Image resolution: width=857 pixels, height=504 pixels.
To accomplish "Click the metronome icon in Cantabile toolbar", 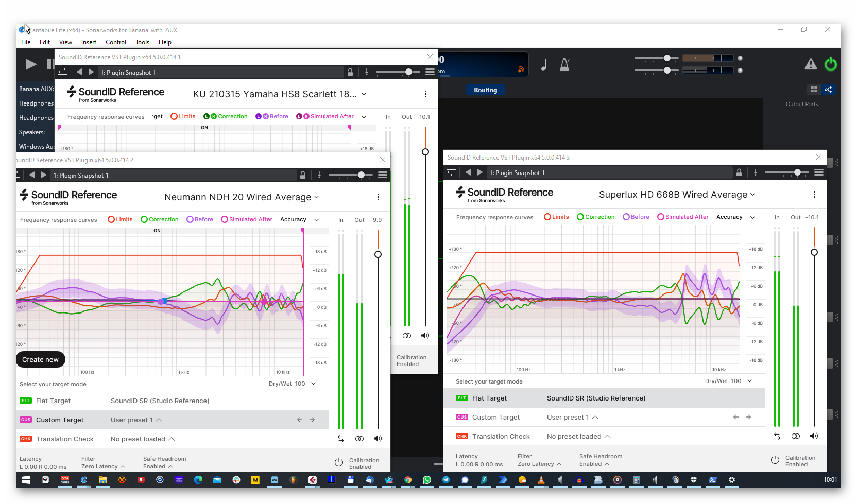I will [564, 64].
